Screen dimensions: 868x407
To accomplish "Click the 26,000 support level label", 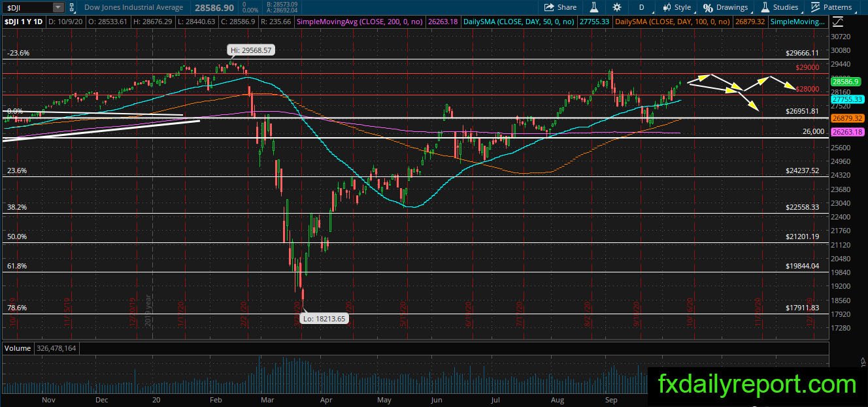I will pos(814,131).
